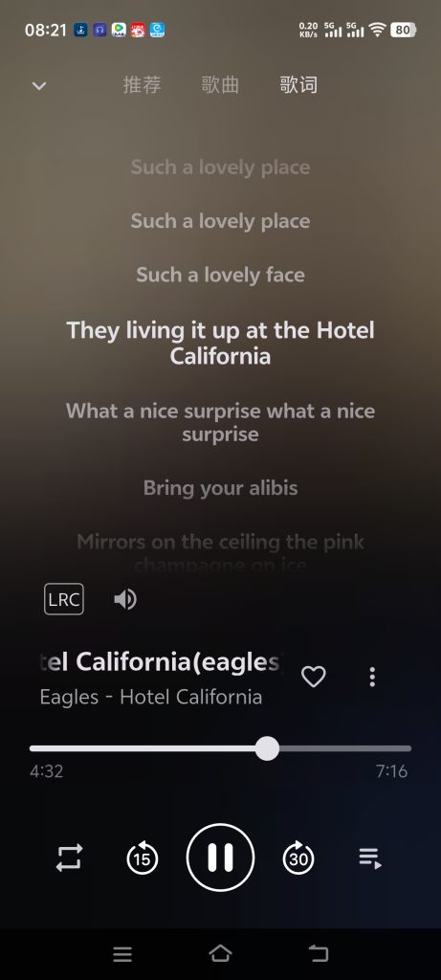
Task: Collapse the player with down chevron
Action: (x=39, y=85)
